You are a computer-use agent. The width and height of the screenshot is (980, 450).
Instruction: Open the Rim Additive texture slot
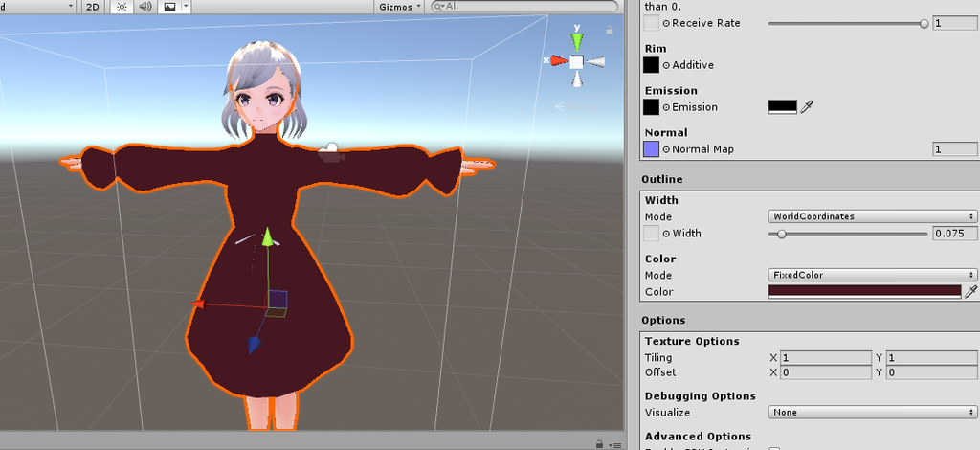point(651,65)
